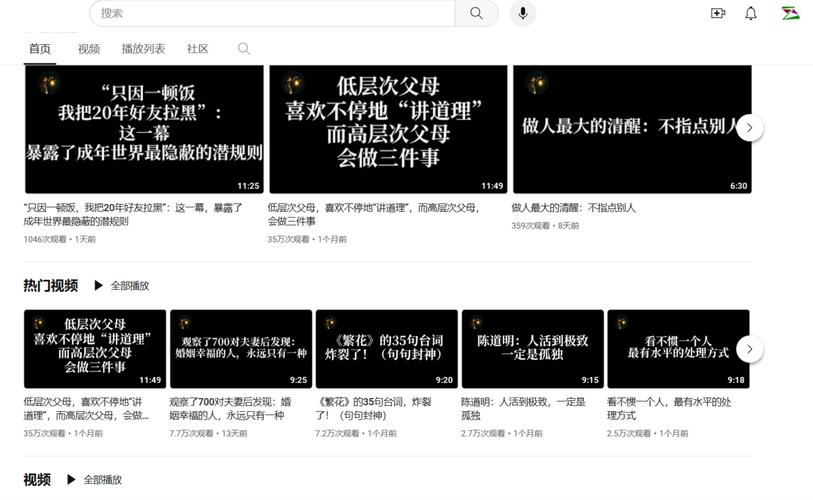Open thumbnail 《繁花》的35句台词 9:20
Image resolution: width=813 pixels, height=500 pixels.
[x=387, y=349]
